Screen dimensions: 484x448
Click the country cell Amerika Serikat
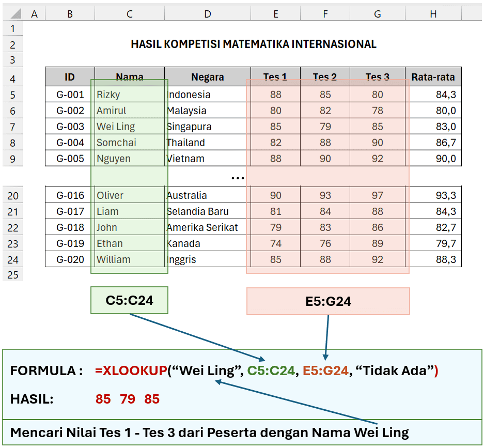point(208,227)
